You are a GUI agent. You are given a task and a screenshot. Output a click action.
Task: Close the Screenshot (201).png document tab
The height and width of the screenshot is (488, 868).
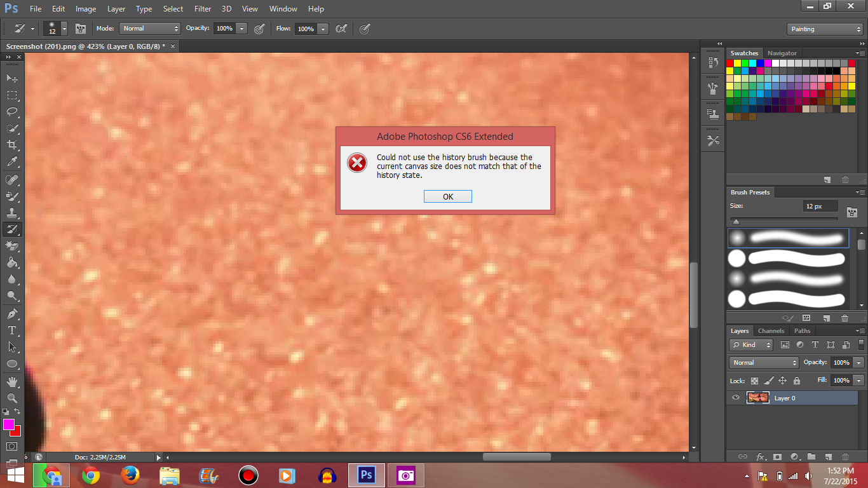coord(172,46)
